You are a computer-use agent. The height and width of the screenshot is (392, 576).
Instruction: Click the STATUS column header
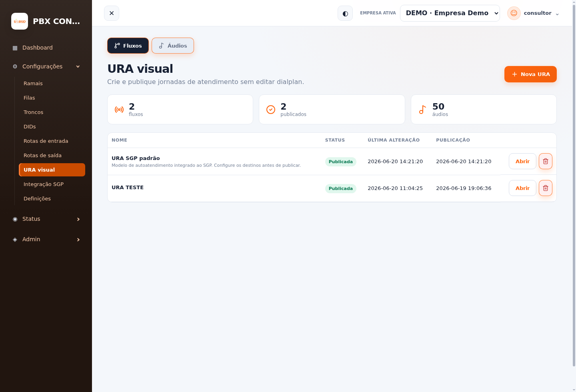pyautogui.click(x=335, y=140)
